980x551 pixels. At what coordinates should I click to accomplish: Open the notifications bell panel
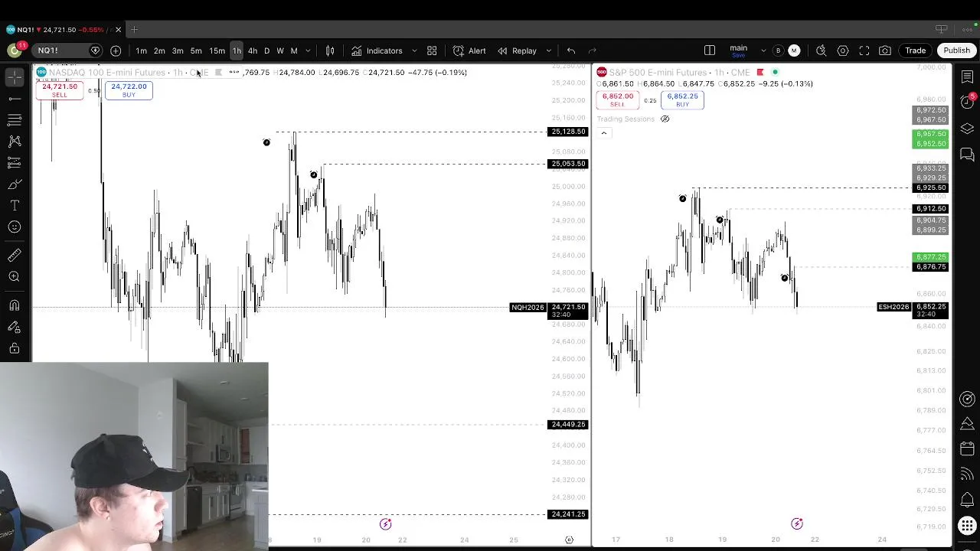click(x=967, y=500)
